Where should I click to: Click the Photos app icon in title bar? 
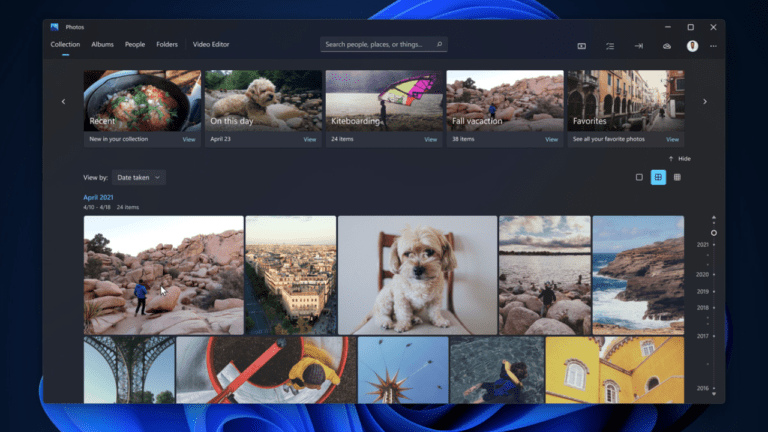(x=55, y=27)
